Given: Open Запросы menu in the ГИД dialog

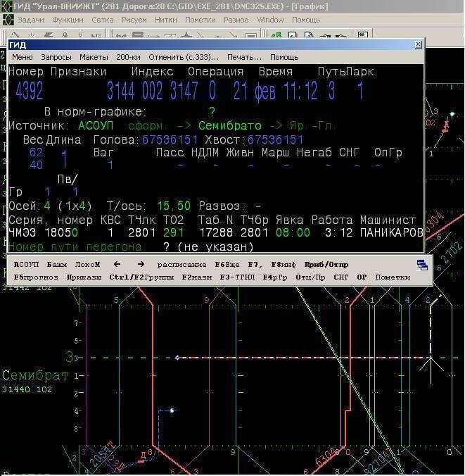Looking at the screenshot, I should [x=56, y=57].
